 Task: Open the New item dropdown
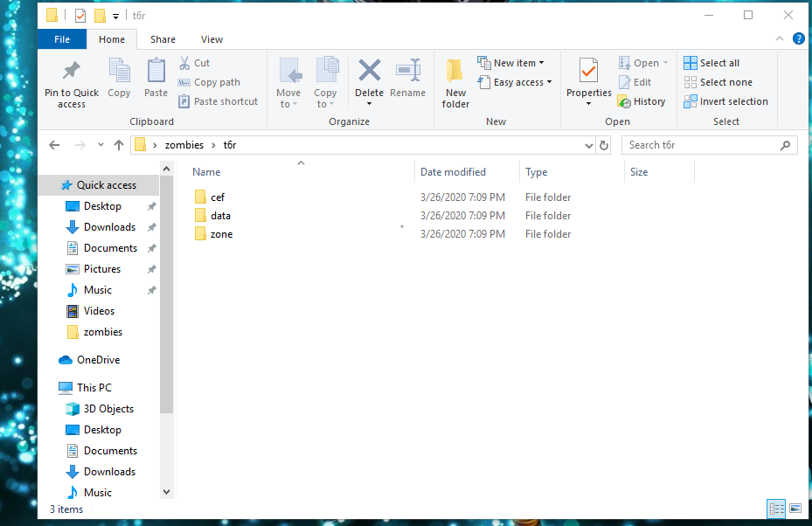click(x=514, y=62)
